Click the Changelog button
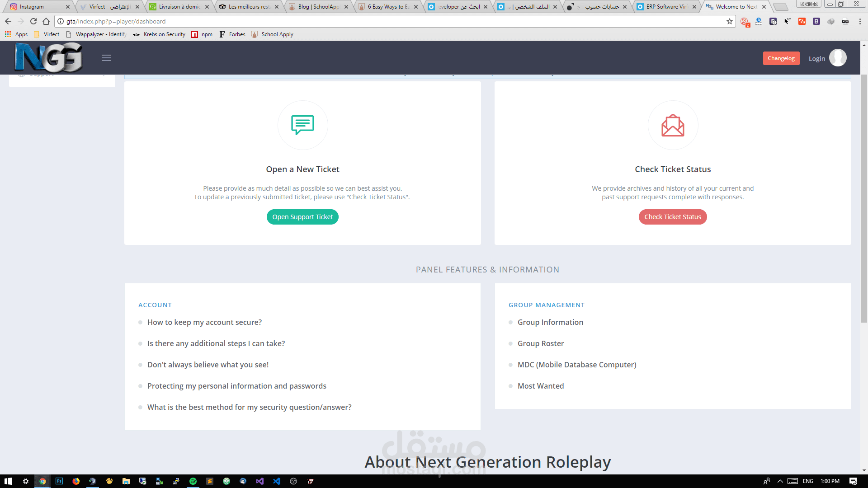Screen dimensions: 868x488 click(781, 58)
